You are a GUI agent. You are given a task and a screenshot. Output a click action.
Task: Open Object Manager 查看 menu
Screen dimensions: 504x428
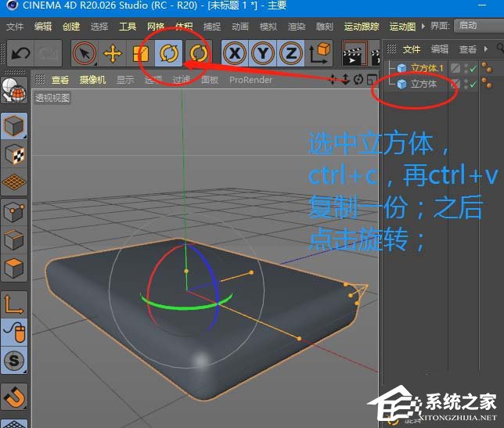click(x=468, y=49)
